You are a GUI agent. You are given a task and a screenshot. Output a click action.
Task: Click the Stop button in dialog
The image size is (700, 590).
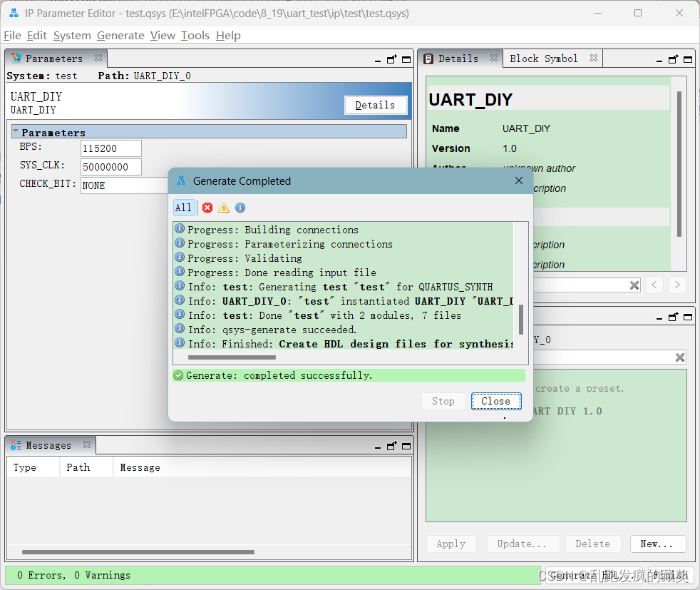click(443, 401)
